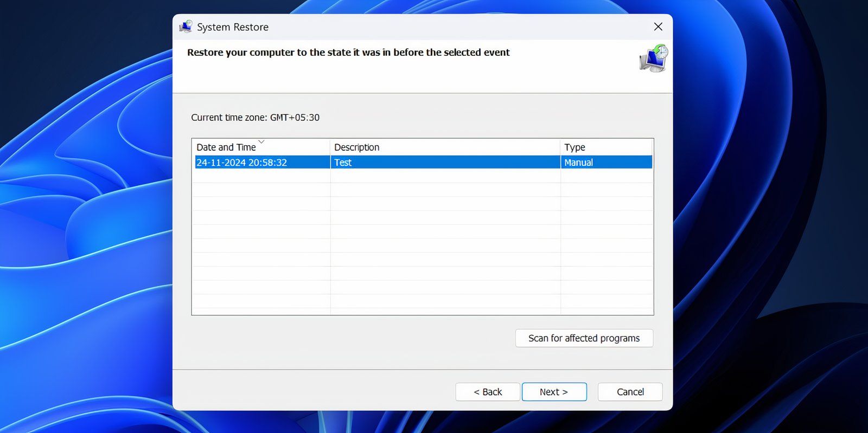Viewport: 868px width, 433px height.
Task: Click the Manual type cell
Action: tap(578, 163)
